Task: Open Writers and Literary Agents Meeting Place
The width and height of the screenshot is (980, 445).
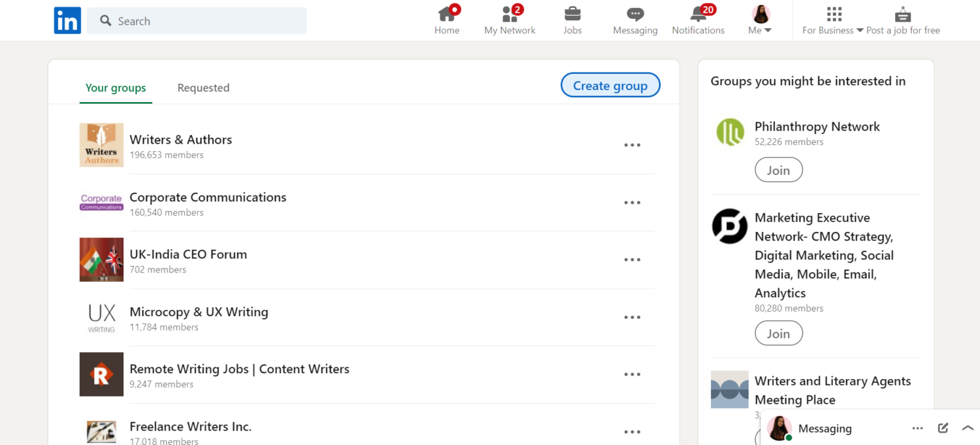Action: tap(832, 390)
